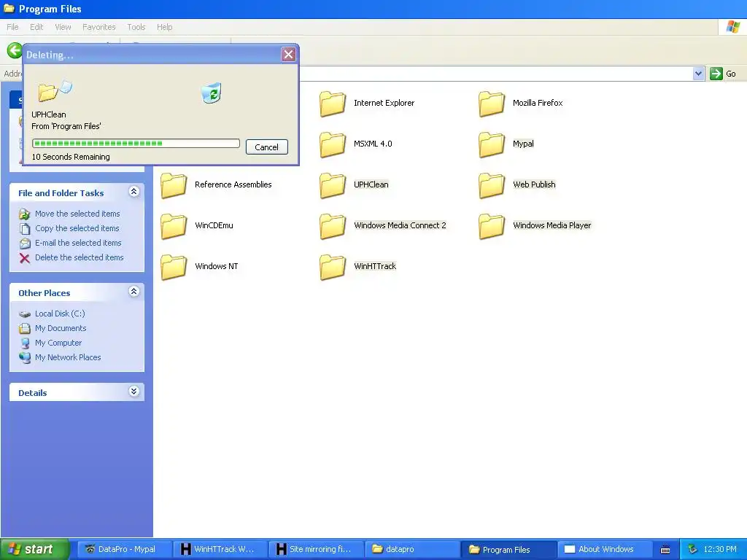Open the View menu

click(x=63, y=27)
